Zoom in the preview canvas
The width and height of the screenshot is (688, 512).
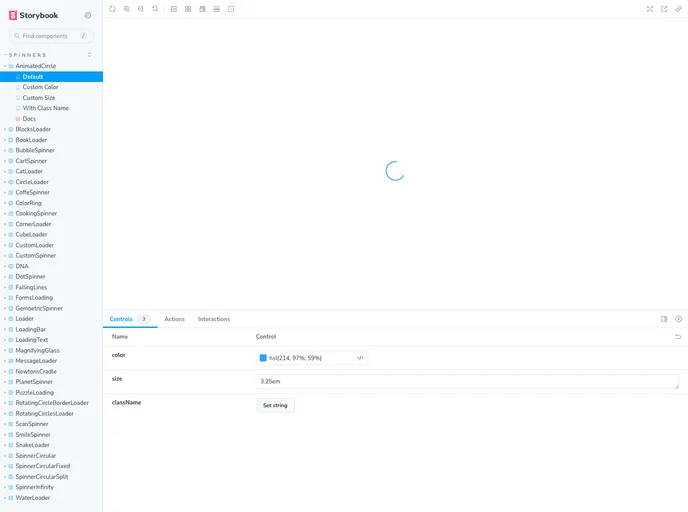tap(127, 9)
